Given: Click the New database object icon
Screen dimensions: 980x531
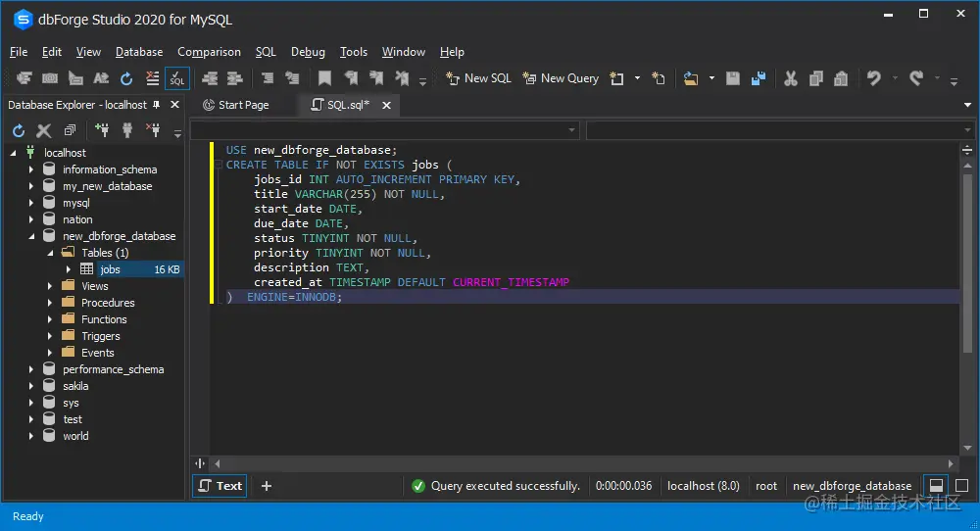Looking at the screenshot, I should pos(616,78).
